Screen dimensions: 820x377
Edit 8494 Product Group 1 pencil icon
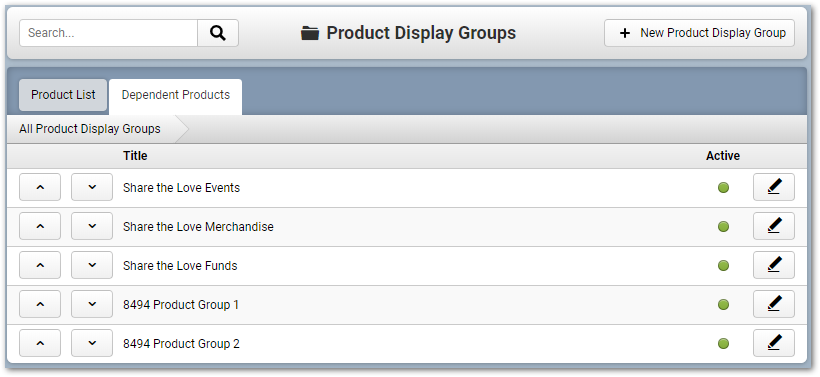773,304
